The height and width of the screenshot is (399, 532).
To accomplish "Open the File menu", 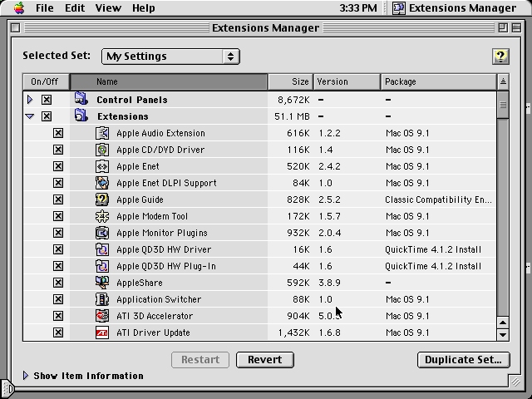I will pyautogui.click(x=44, y=7).
